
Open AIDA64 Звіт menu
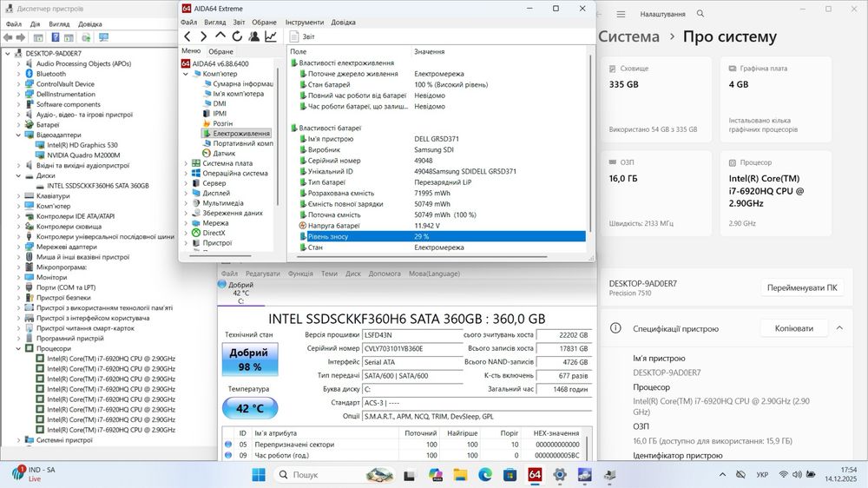[x=239, y=23]
